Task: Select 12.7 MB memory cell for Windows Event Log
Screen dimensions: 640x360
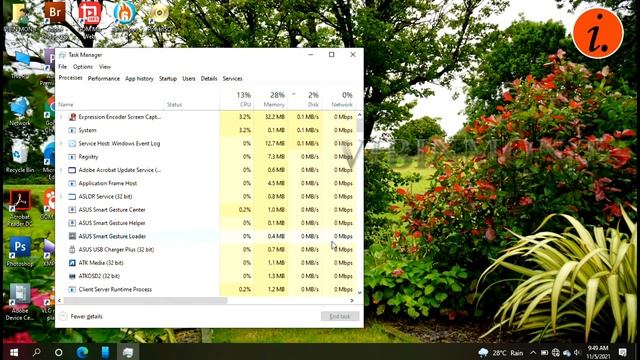Action: [x=275, y=144]
